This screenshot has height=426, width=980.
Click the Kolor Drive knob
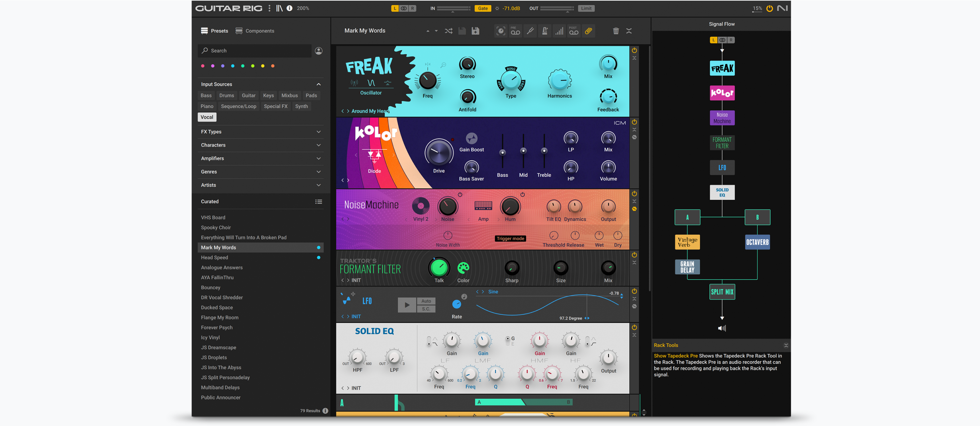point(439,152)
